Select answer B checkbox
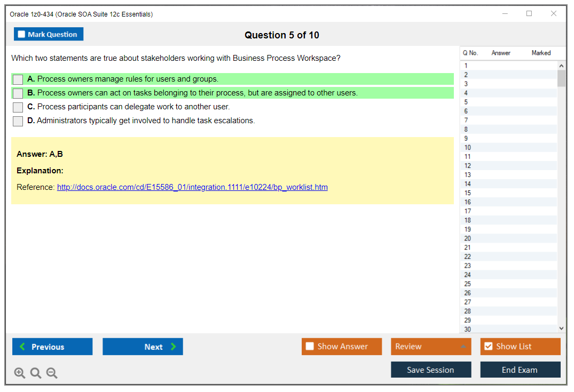574x392 pixels. (18, 93)
